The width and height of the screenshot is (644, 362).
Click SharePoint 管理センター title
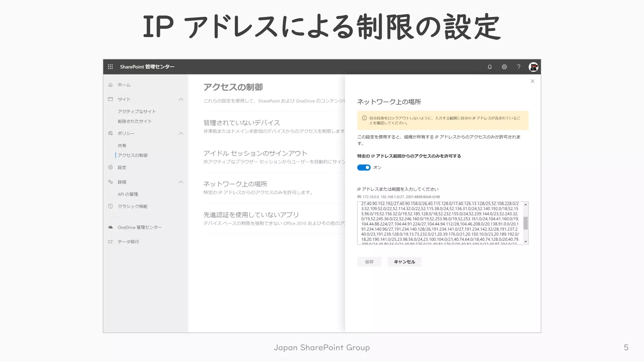coord(147,67)
